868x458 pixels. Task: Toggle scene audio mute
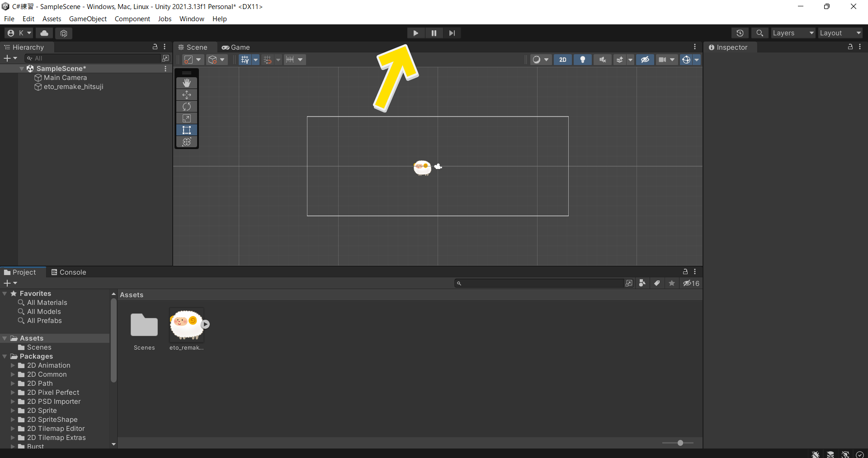coord(602,60)
